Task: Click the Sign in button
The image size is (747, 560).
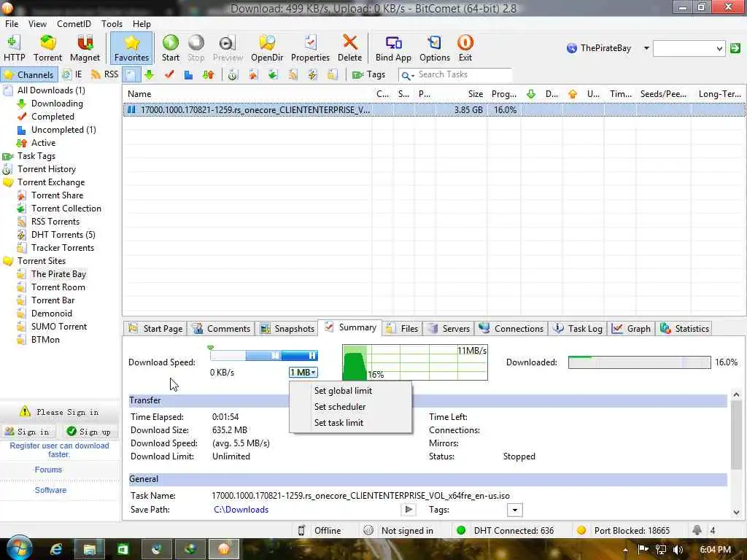Action: click(x=28, y=432)
